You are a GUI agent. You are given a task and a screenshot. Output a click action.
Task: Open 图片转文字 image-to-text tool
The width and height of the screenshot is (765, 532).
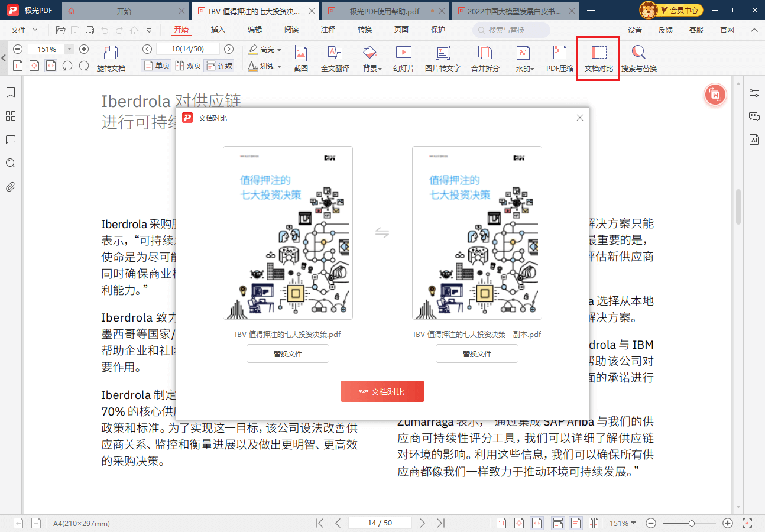pos(442,59)
